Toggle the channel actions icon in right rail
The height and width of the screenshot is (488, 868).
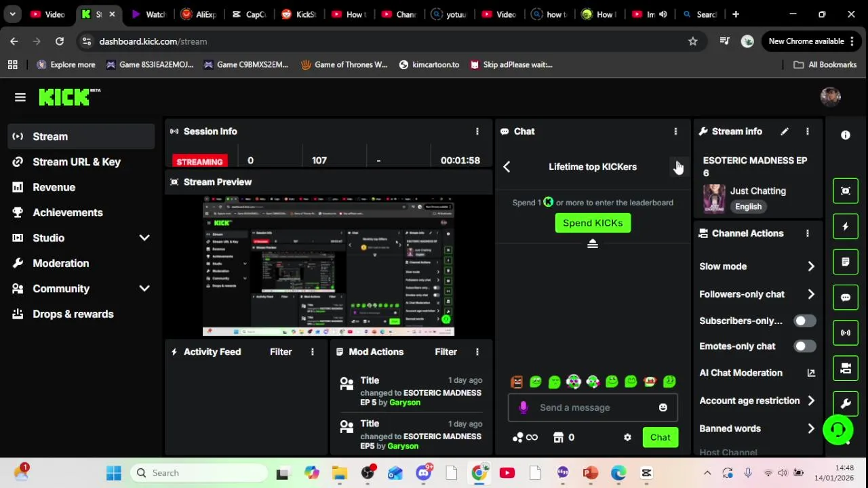pyautogui.click(x=846, y=368)
